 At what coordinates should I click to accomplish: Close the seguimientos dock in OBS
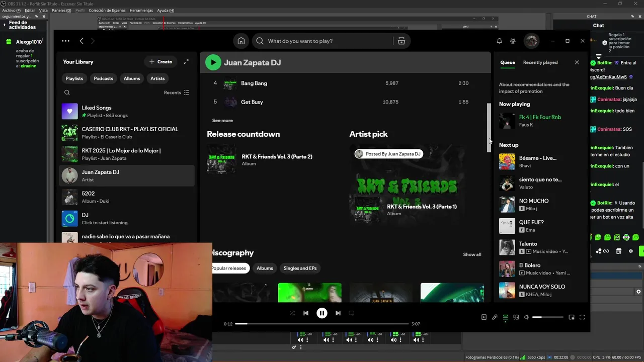(x=44, y=17)
